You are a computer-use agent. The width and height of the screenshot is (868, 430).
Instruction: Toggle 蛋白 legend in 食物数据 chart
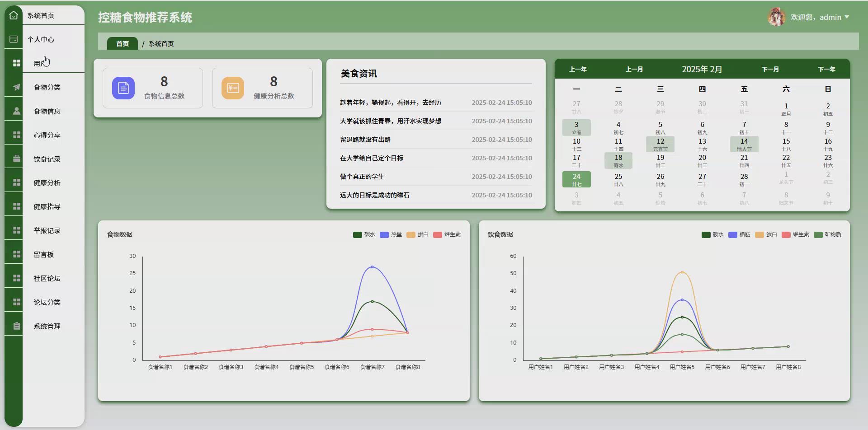[417, 234]
